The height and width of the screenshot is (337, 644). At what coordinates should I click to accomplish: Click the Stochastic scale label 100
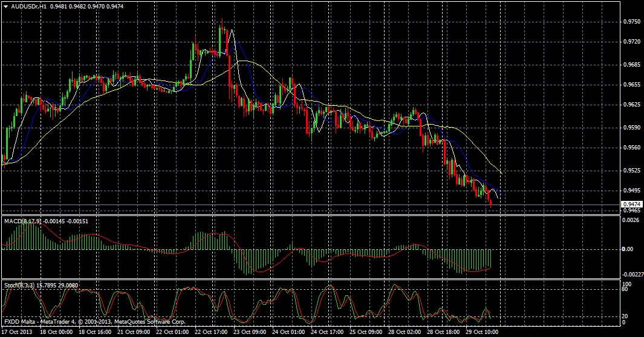pyautogui.click(x=627, y=284)
